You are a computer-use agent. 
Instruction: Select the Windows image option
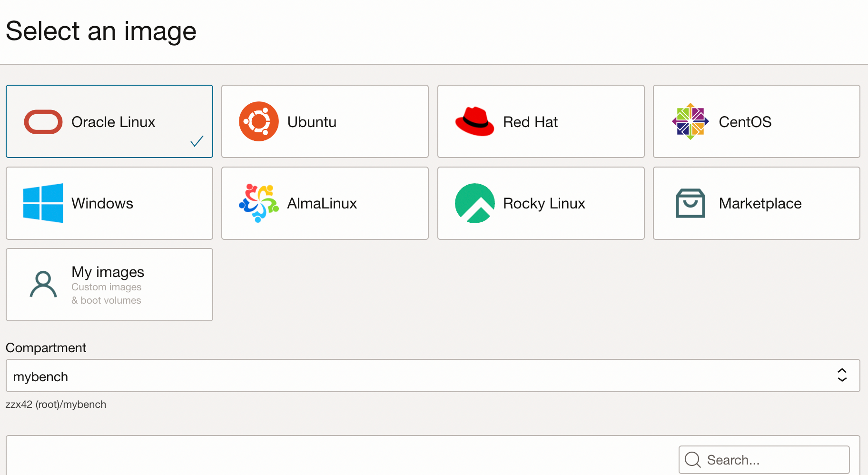pos(109,203)
